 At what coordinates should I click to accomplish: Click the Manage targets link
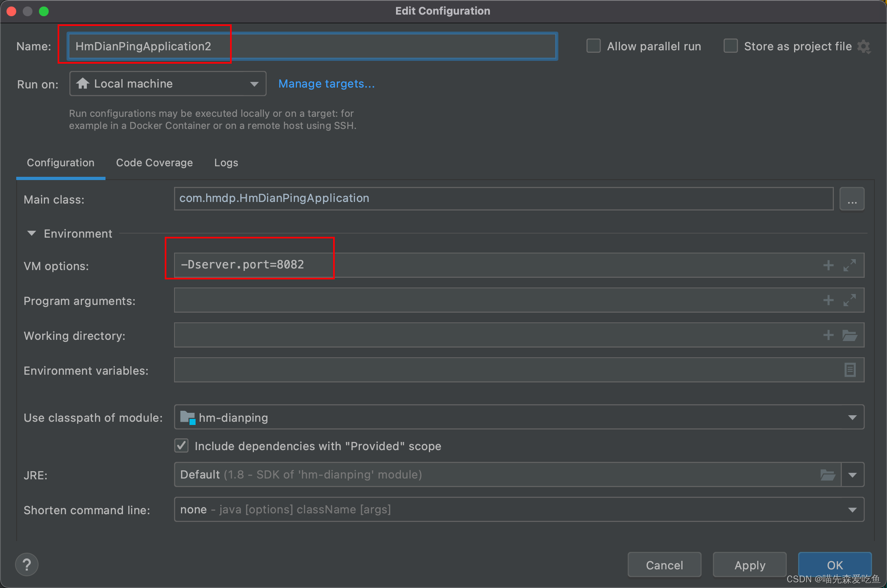pos(326,84)
